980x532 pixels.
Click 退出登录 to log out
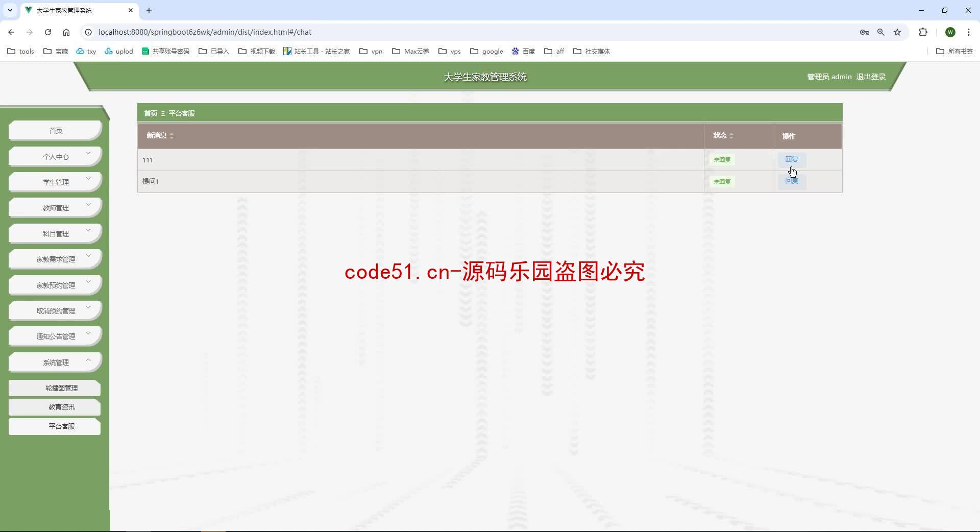tap(871, 77)
